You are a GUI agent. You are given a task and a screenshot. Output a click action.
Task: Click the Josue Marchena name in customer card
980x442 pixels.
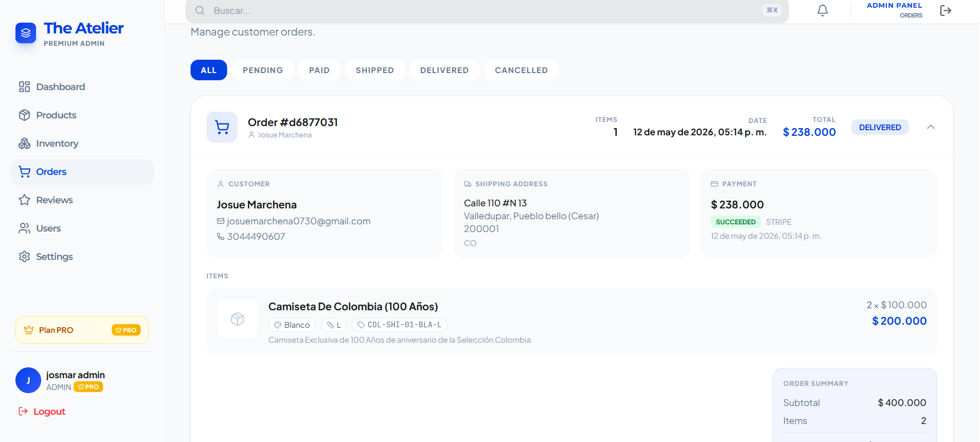coord(256,205)
